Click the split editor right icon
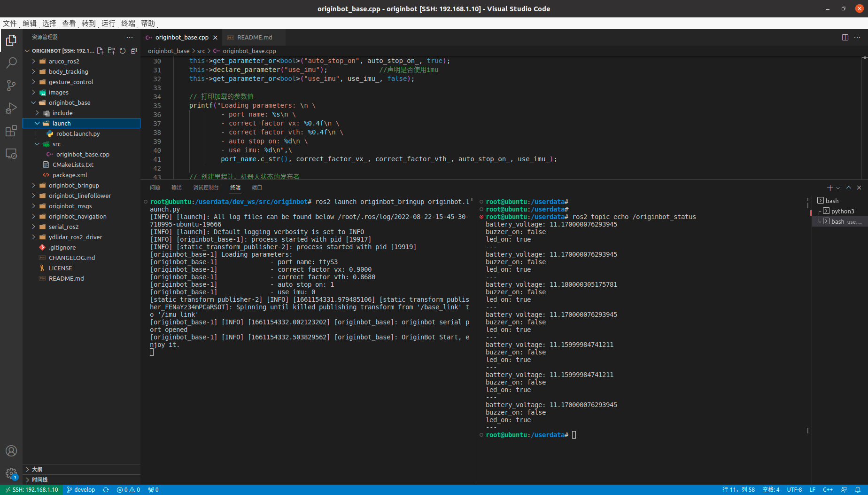The image size is (868, 495). click(x=845, y=38)
